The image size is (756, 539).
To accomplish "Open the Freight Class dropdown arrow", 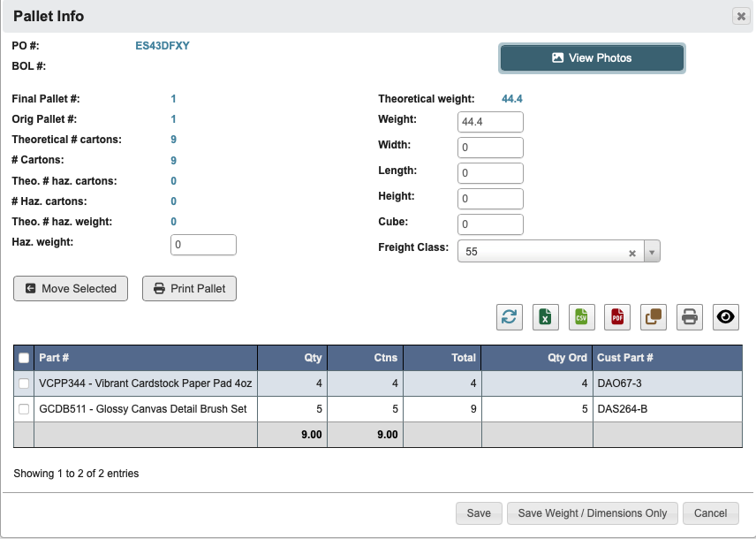I will click(x=652, y=252).
